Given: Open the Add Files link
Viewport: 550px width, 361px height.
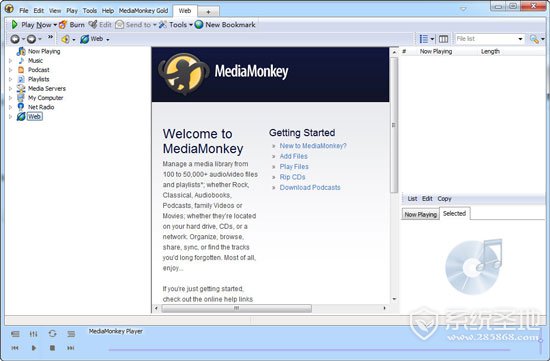Looking at the screenshot, I should tap(294, 156).
